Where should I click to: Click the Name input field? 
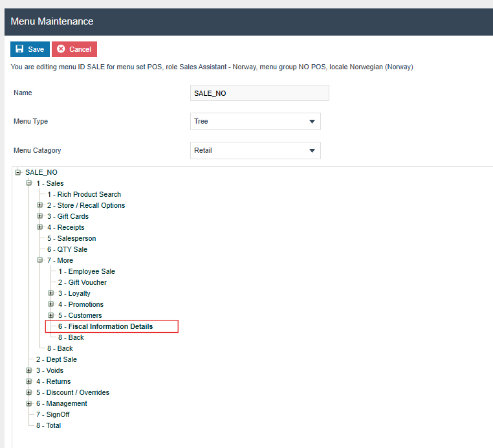[259, 93]
